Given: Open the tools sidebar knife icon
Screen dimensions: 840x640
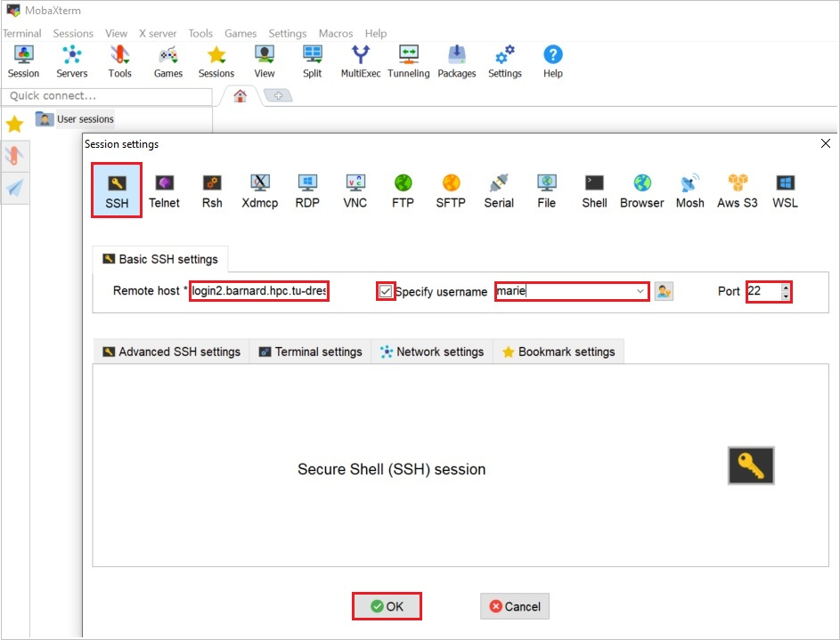Looking at the screenshot, I should tap(14, 156).
